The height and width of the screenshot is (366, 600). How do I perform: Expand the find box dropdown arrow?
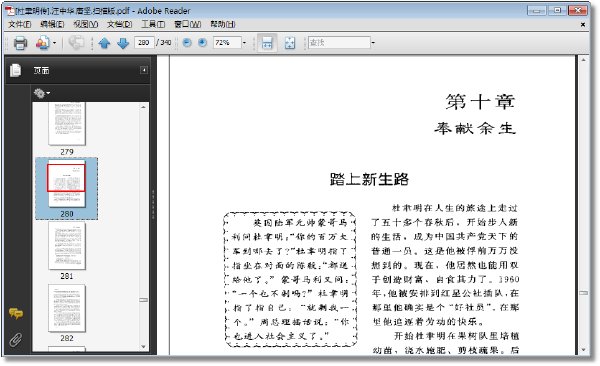373,42
